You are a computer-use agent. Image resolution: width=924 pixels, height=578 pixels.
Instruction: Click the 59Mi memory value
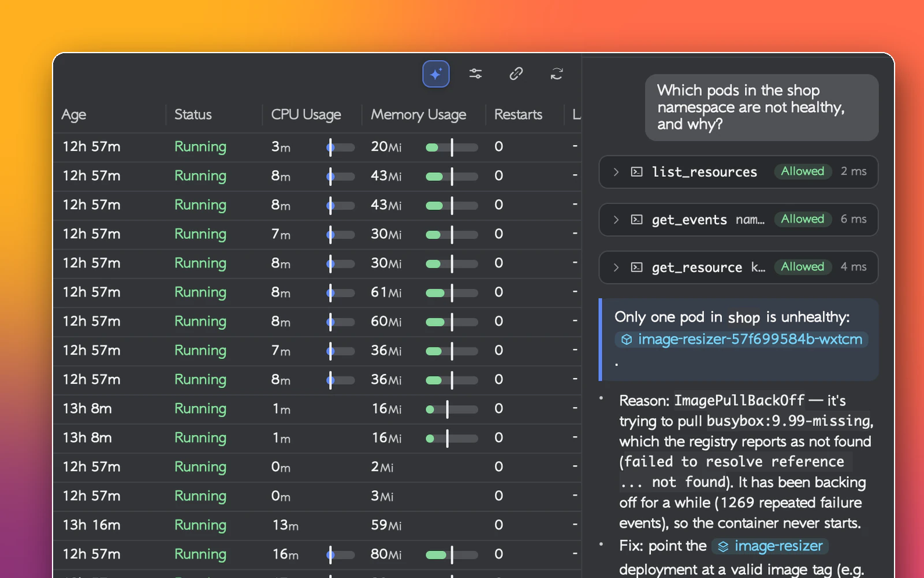[386, 525]
